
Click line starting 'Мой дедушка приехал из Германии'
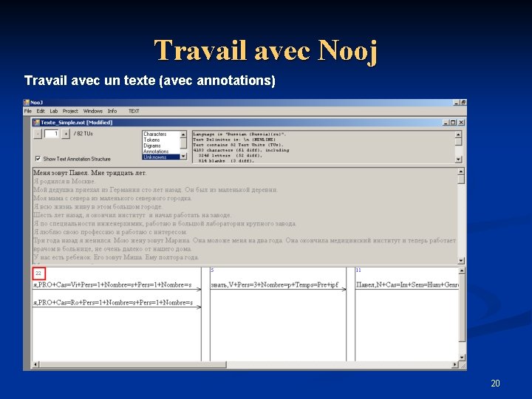155,190
